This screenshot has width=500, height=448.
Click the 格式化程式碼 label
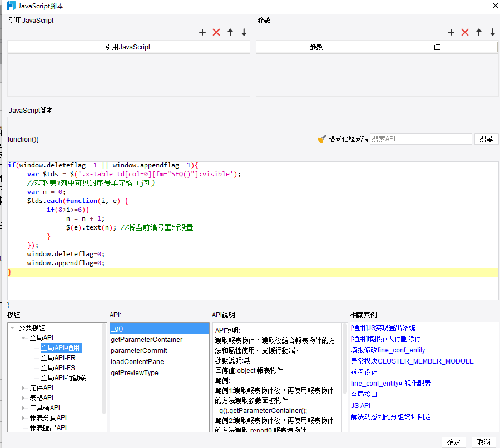(348, 139)
